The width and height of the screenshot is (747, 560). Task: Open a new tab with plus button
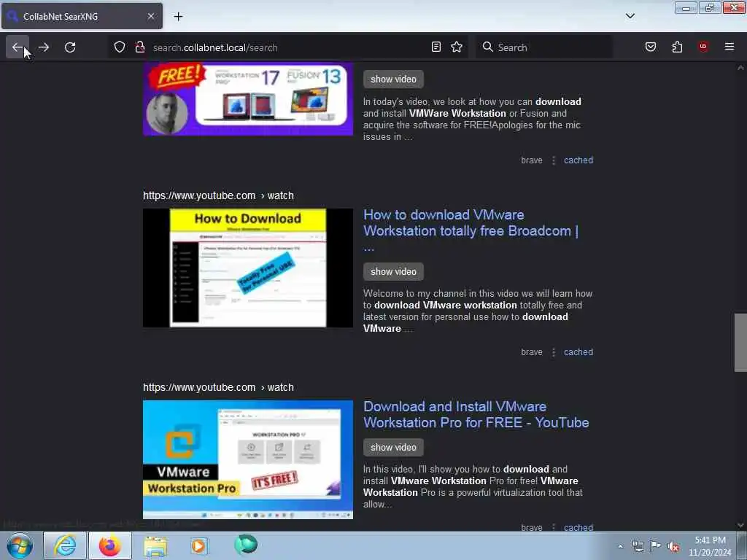tap(178, 17)
